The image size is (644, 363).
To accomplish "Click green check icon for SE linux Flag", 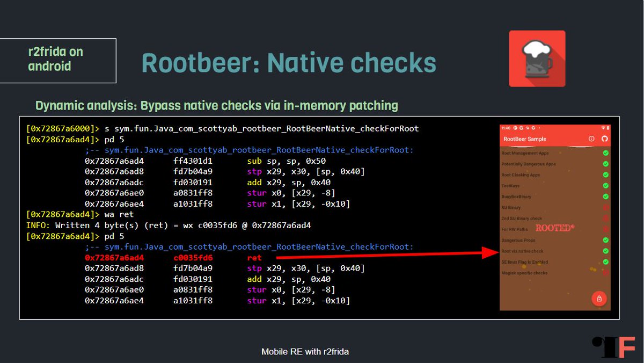I will 605,262.
